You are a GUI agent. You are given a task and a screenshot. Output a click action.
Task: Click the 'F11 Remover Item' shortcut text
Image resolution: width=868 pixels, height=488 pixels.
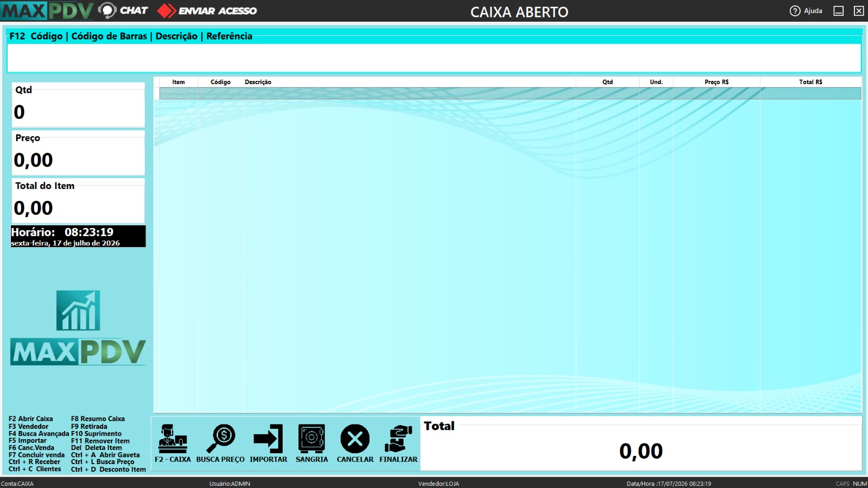click(100, 441)
